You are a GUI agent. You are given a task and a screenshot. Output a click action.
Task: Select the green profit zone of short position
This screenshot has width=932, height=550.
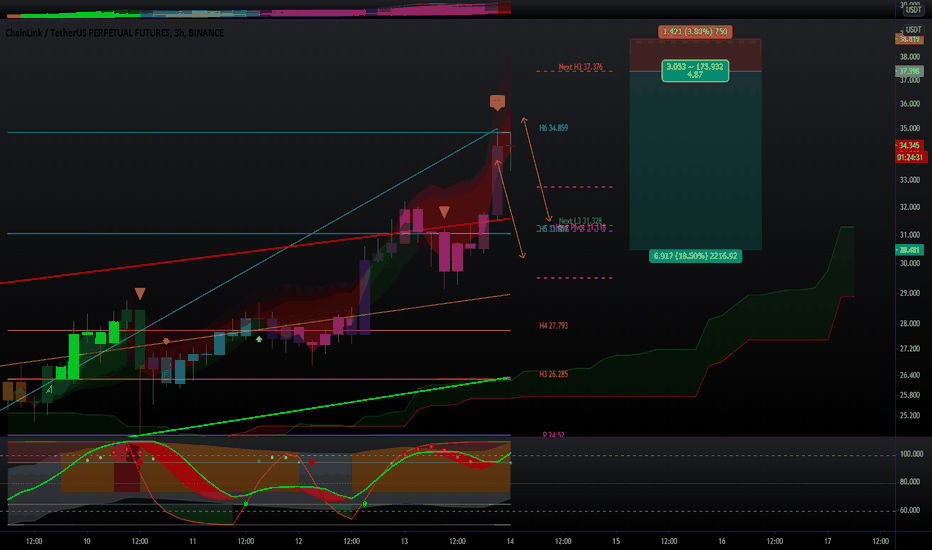point(695,161)
